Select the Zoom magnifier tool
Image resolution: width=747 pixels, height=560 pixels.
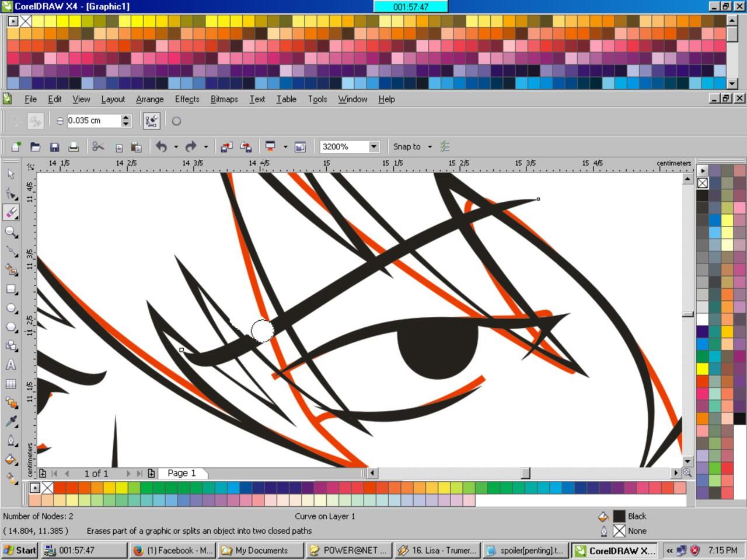[11, 232]
